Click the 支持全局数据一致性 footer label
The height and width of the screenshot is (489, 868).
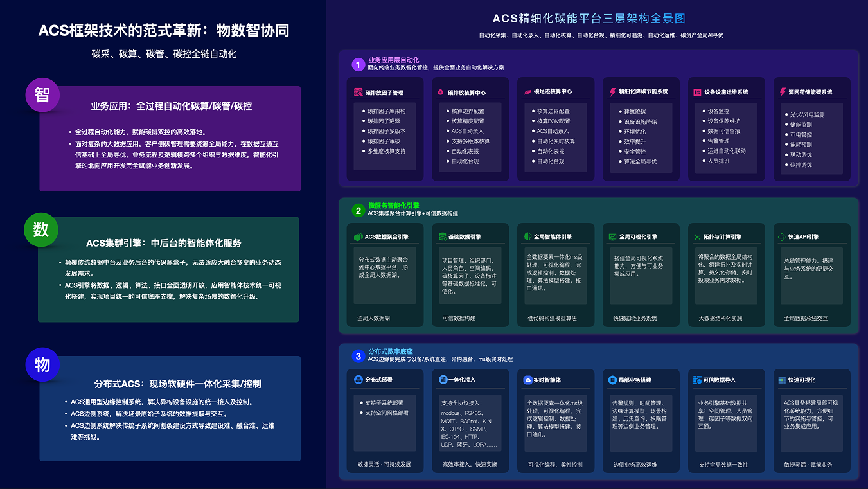tap(723, 464)
